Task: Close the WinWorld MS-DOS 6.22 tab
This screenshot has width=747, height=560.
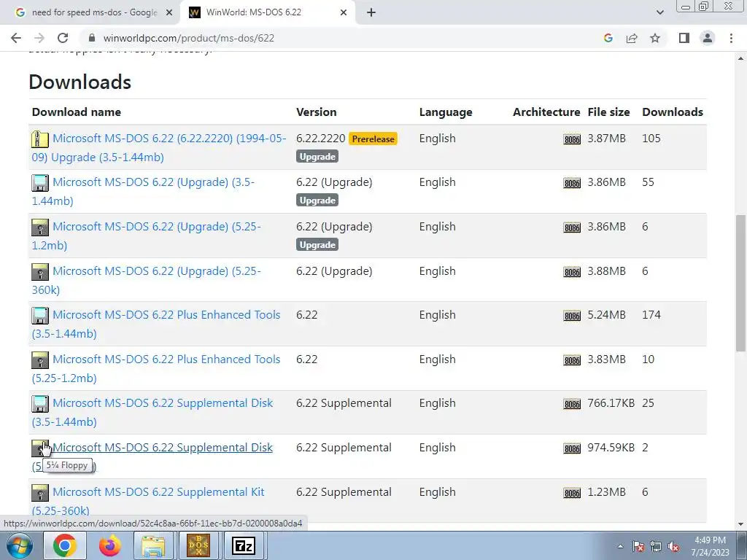Action: coord(344,12)
